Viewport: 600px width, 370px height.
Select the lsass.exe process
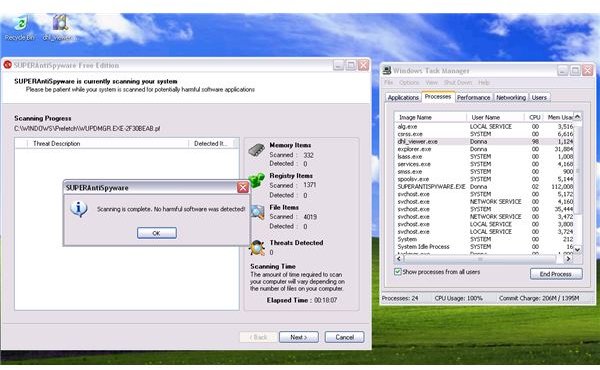[484, 156]
